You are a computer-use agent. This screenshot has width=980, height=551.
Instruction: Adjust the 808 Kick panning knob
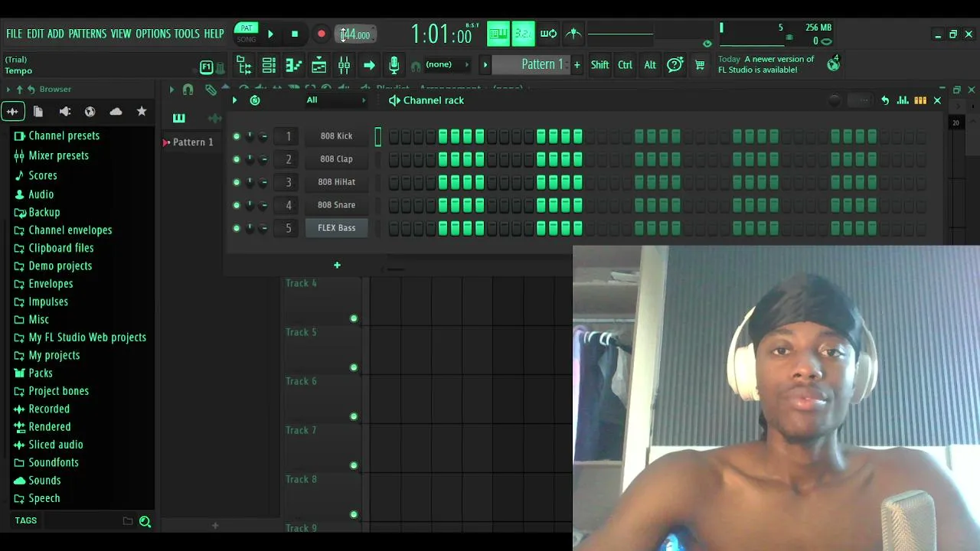tap(250, 136)
